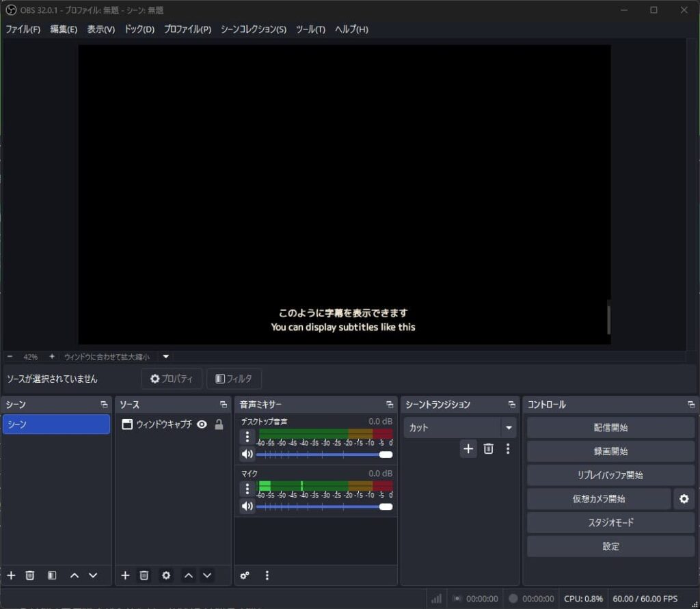The width and height of the screenshot is (700, 609).
Task: Open the カット transition dropdown
Action: click(508, 428)
